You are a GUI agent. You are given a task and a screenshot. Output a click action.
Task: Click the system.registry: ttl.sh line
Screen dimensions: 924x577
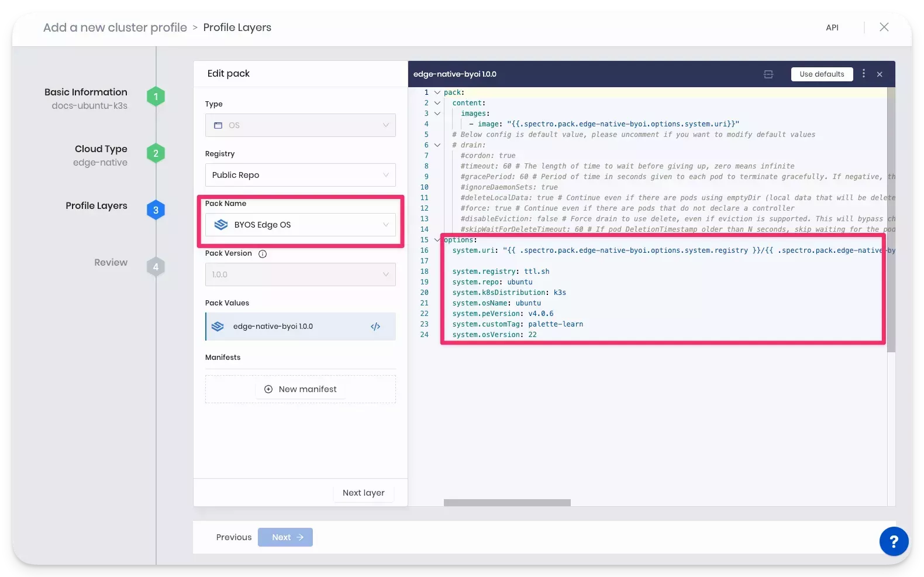[x=501, y=272]
